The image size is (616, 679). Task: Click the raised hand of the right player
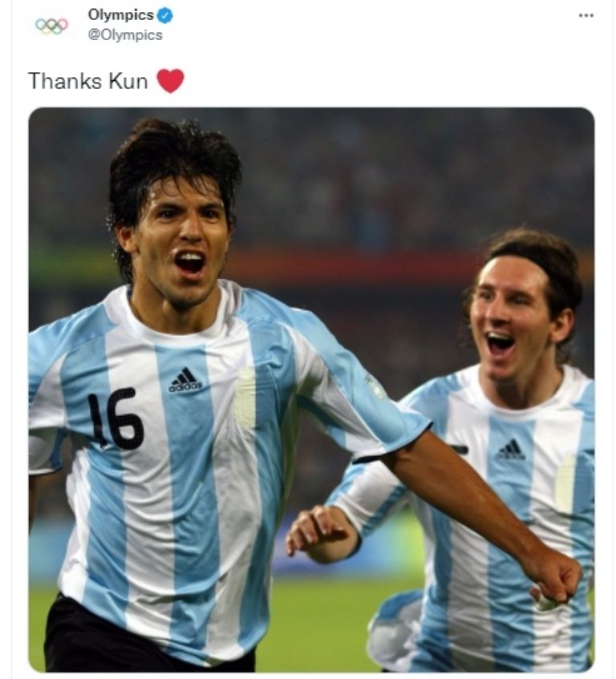321,534
